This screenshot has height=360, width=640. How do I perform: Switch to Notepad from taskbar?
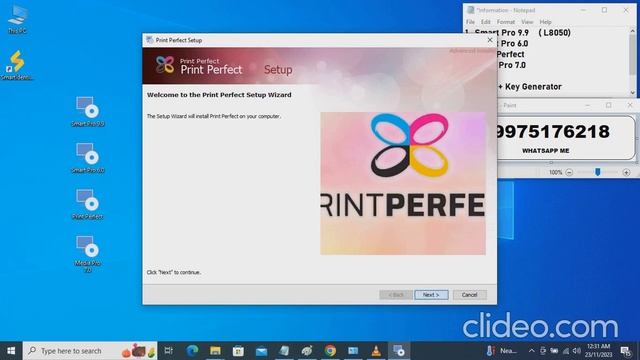click(284, 351)
